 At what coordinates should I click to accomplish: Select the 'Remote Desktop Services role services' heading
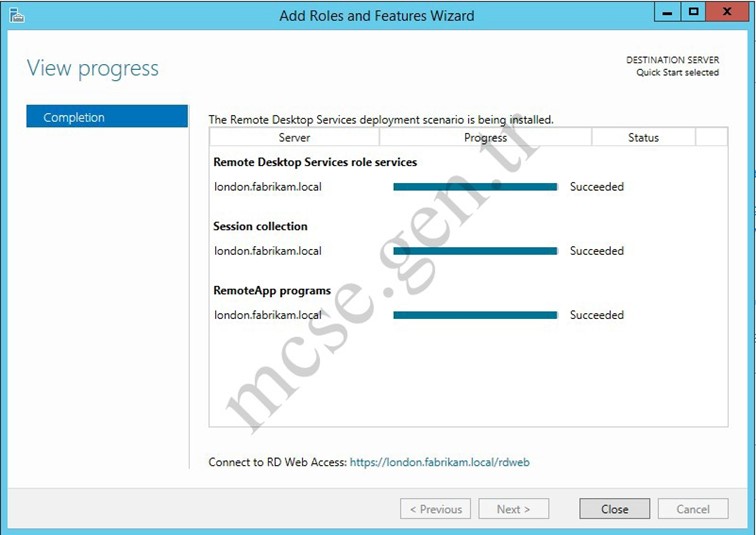pyautogui.click(x=315, y=162)
